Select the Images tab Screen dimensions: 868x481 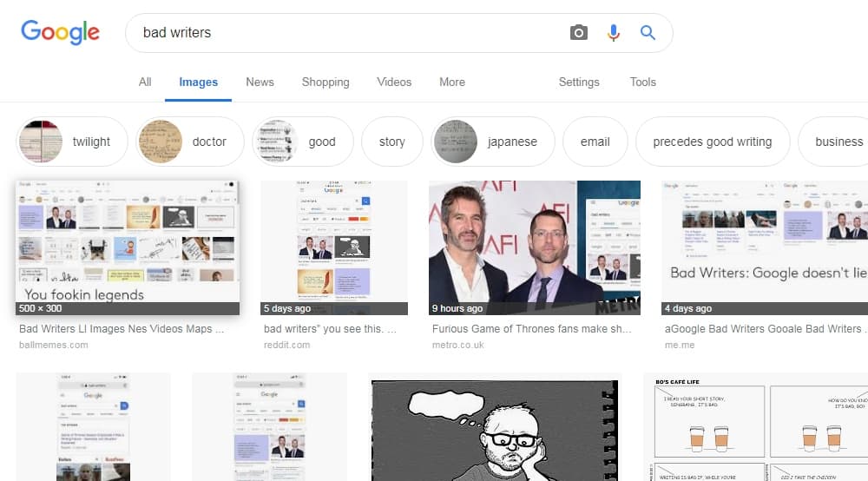198,82
